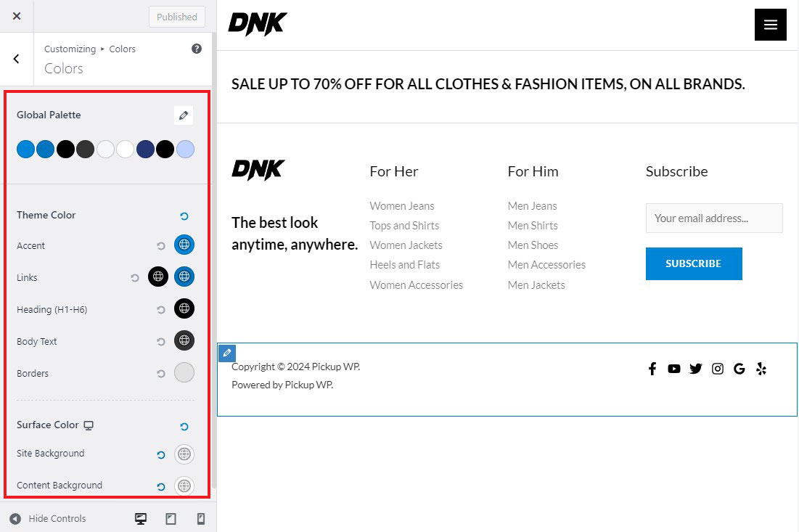
Task: Reset the Heading (H1-H6) color
Action: tap(161, 310)
